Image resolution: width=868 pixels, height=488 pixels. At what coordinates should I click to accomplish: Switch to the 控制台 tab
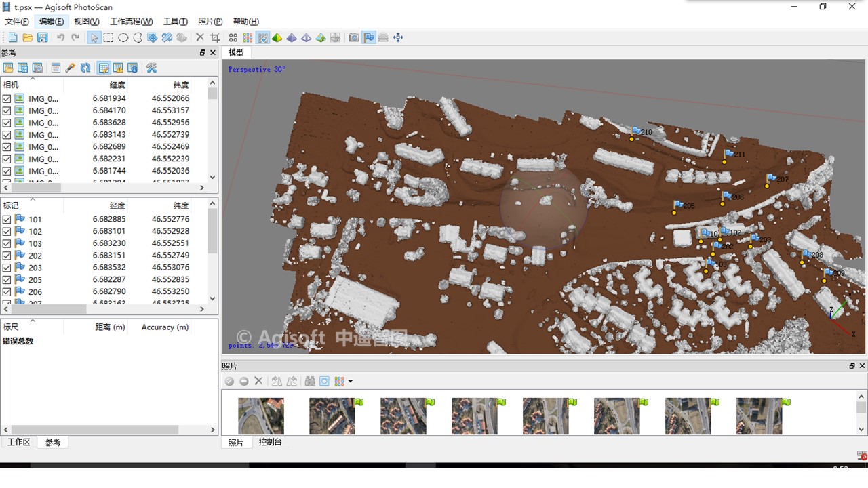(270, 442)
